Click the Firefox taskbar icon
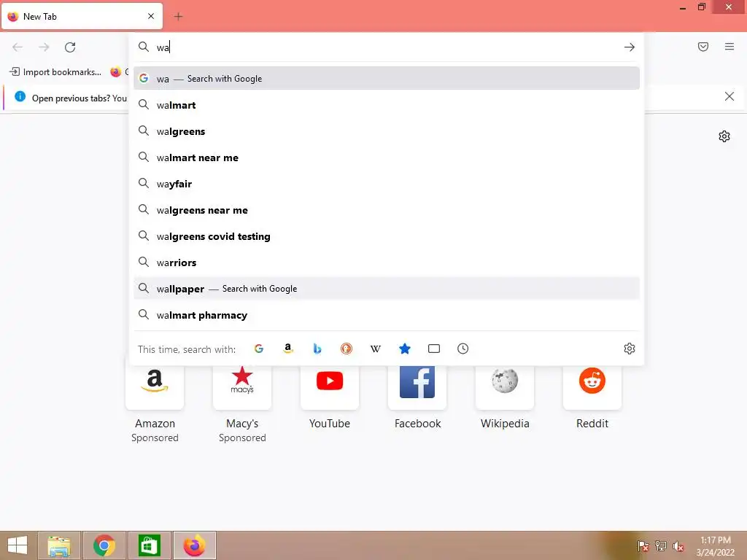 (194, 545)
